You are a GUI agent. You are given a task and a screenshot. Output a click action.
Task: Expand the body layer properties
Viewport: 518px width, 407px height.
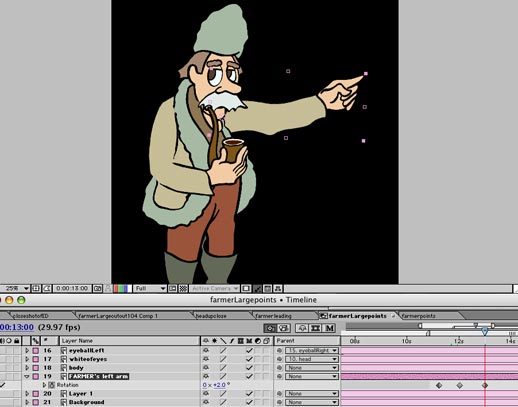pos(27,368)
